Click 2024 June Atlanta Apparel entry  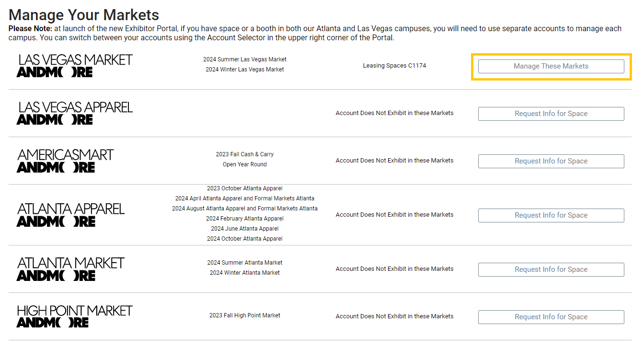tap(245, 229)
